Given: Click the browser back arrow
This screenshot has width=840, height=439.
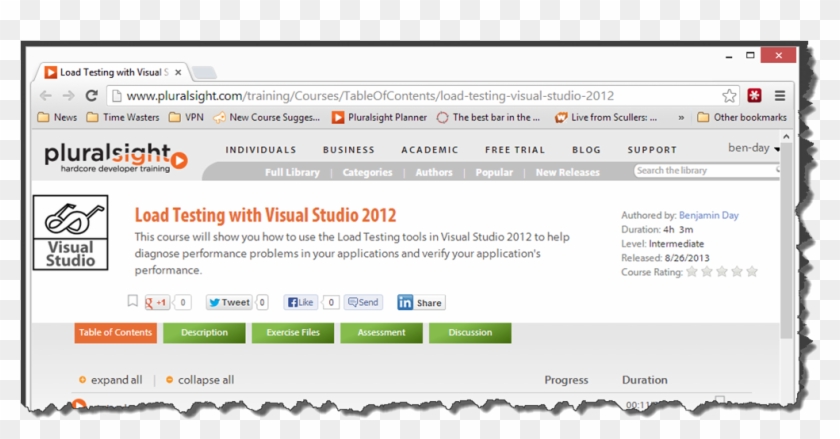Looking at the screenshot, I should point(46,95).
